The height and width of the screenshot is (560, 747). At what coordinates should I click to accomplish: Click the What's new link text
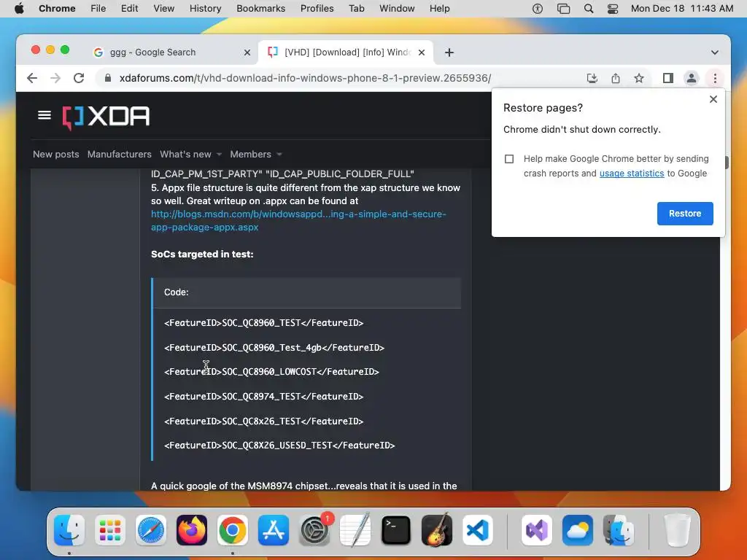(185, 155)
